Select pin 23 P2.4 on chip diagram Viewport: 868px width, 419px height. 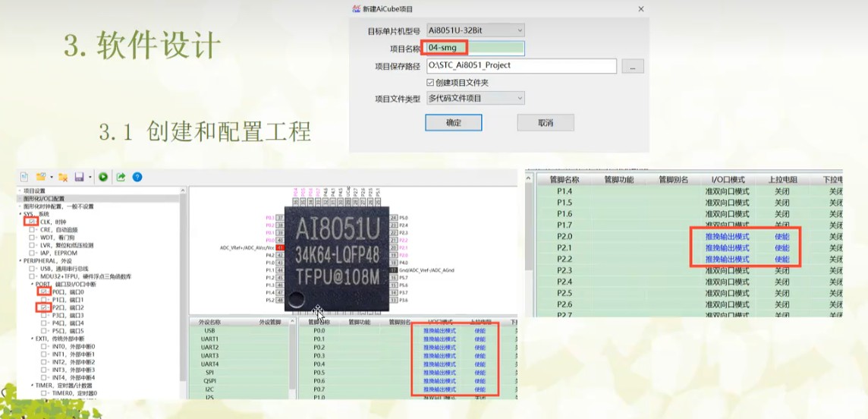pos(394,225)
